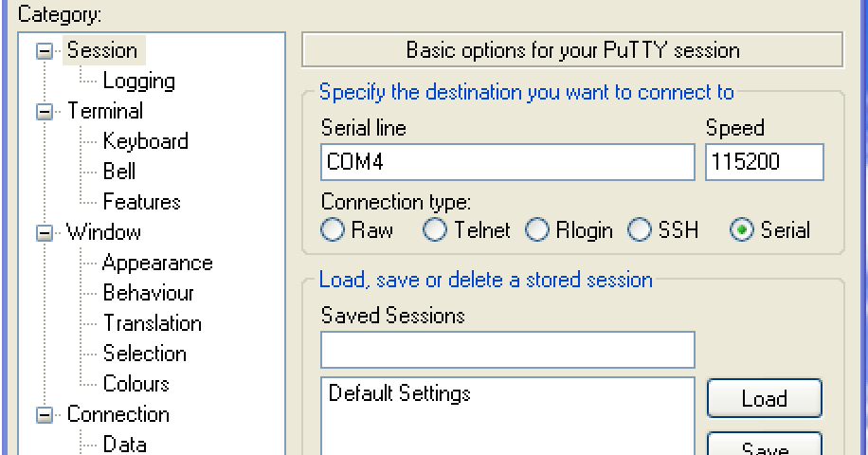Click the Load session button
868x455 pixels.
(764, 399)
